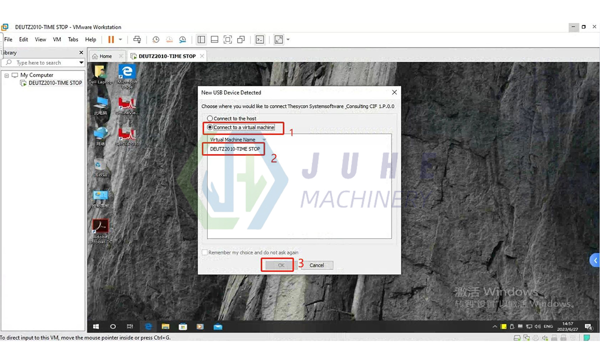Click the USB device icon in VM status bar
The width and height of the screenshot is (600, 364).
tap(554, 338)
